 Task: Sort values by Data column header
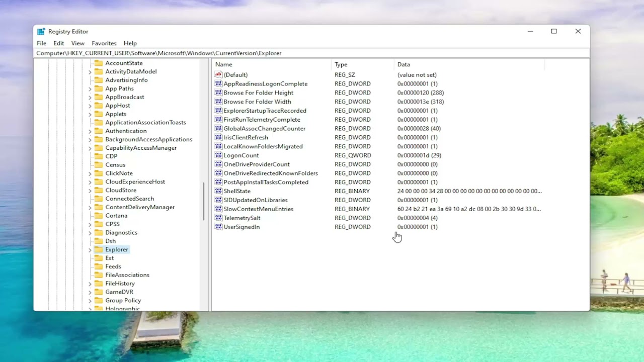[x=469, y=64]
